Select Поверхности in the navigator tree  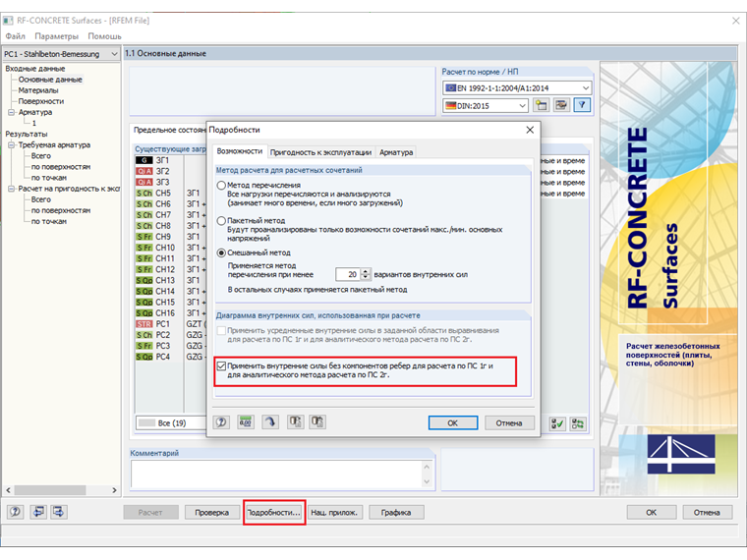click(41, 101)
